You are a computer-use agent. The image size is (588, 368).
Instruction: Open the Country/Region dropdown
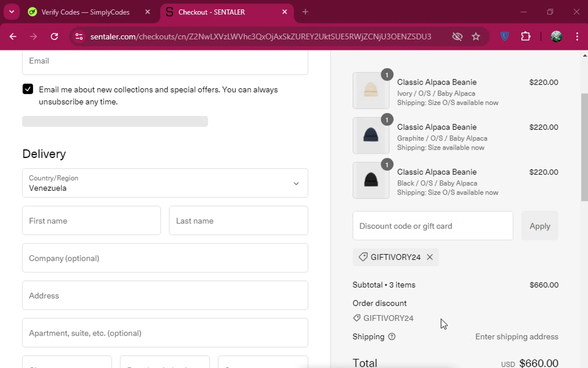coord(165,183)
